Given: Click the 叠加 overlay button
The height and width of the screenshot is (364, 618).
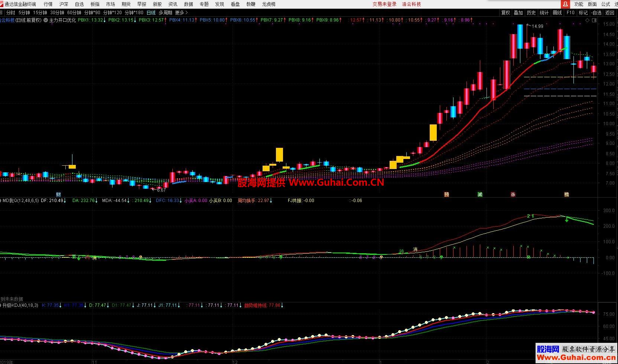Looking at the screenshot, I should coord(518,13).
